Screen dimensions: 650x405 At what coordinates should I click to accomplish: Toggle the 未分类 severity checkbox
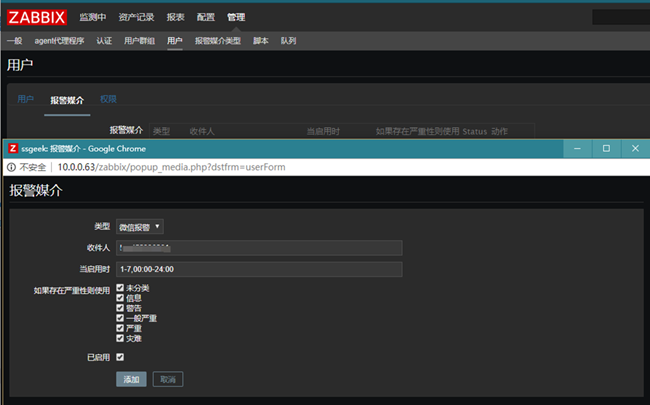(120, 288)
